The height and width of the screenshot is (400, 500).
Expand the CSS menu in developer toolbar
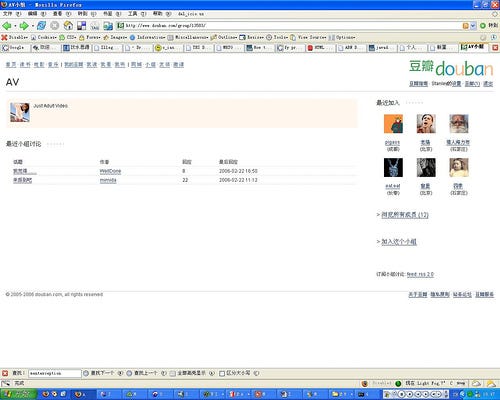click(68, 37)
